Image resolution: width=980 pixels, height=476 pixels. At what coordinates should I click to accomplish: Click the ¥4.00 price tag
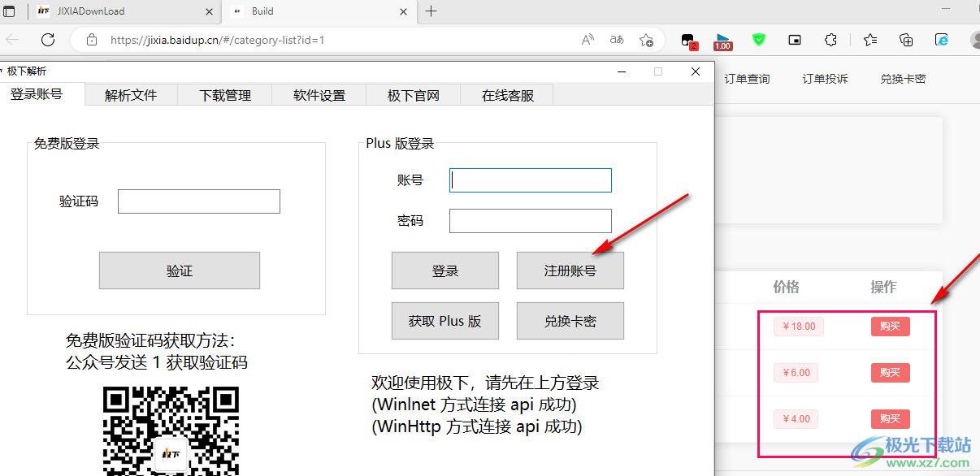tap(796, 419)
